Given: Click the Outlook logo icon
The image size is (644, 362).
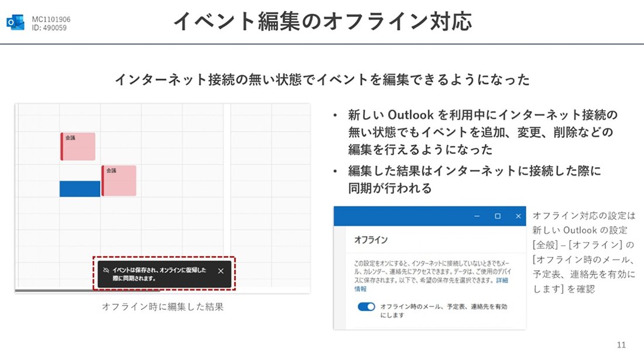Looking at the screenshot, I should pos(16,23).
